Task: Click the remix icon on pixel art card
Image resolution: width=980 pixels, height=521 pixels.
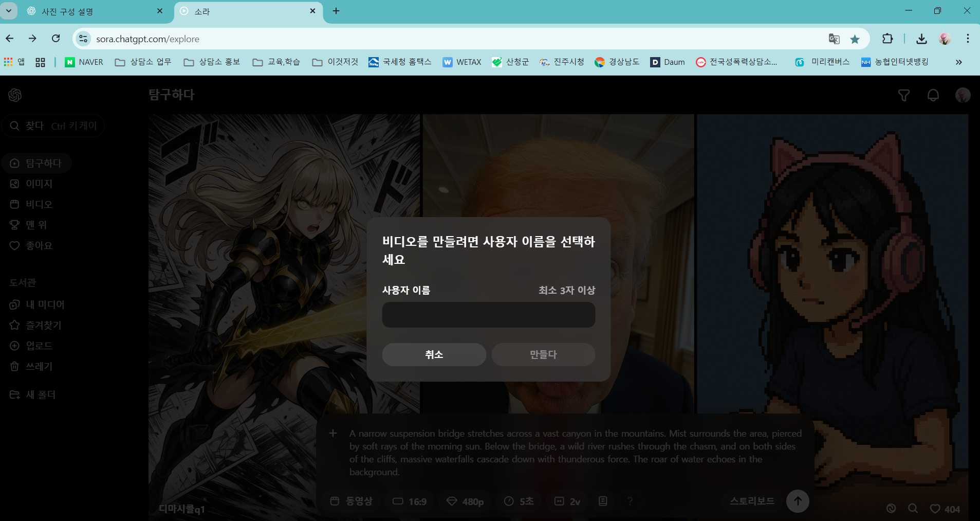Action: (891, 509)
